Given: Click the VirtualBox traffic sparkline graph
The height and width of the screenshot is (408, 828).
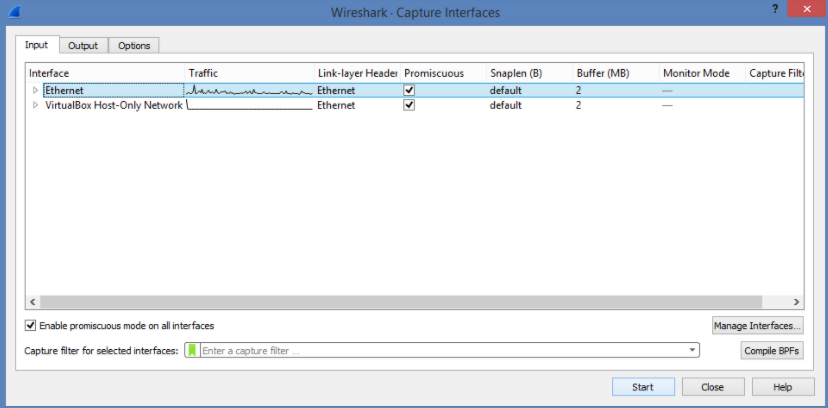Looking at the screenshot, I should coord(249,105).
